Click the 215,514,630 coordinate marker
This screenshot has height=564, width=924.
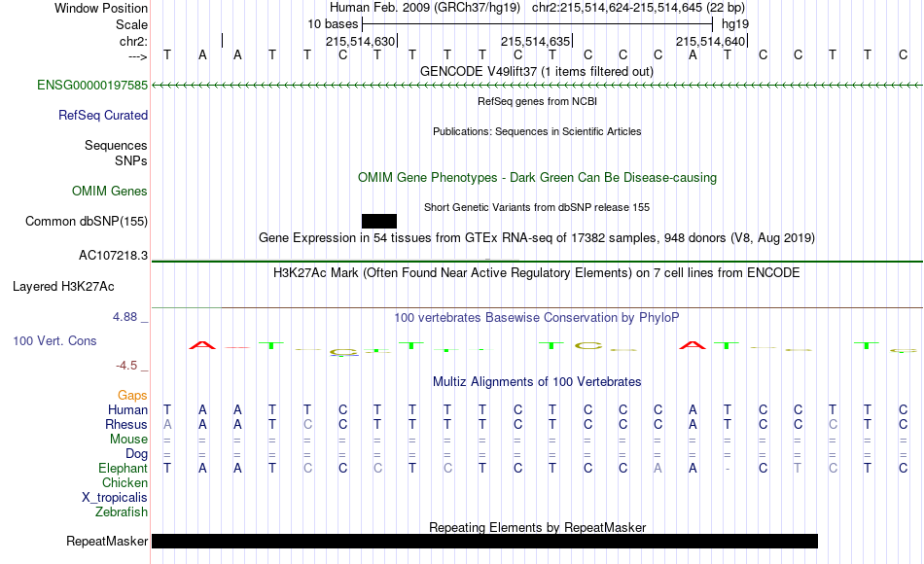pos(360,41)
